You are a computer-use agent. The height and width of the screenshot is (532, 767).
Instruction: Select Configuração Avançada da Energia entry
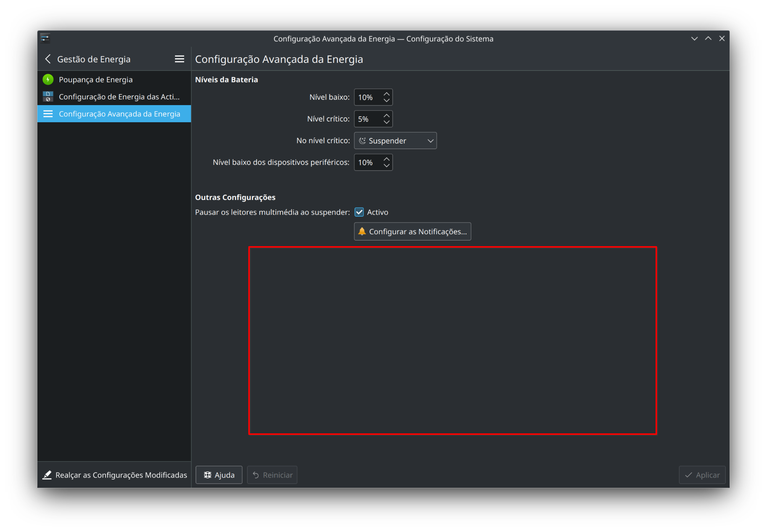(x=119, y=114)
